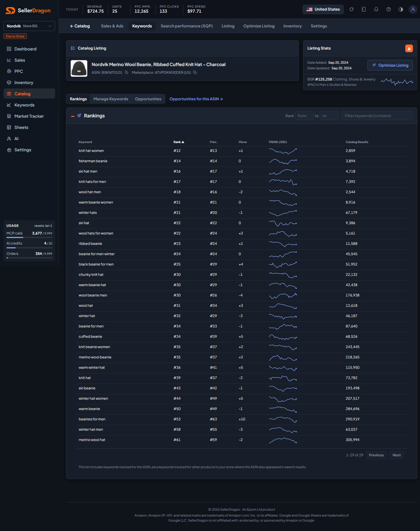Click the orange Amazon 'a' badge
420x531 pixels.
point(409,48)
